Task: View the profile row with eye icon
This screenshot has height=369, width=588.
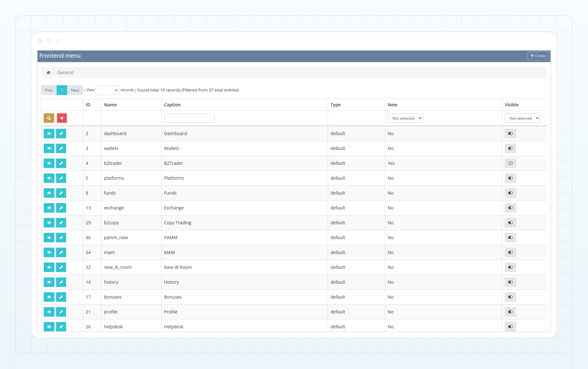Action: pos(49,312)
